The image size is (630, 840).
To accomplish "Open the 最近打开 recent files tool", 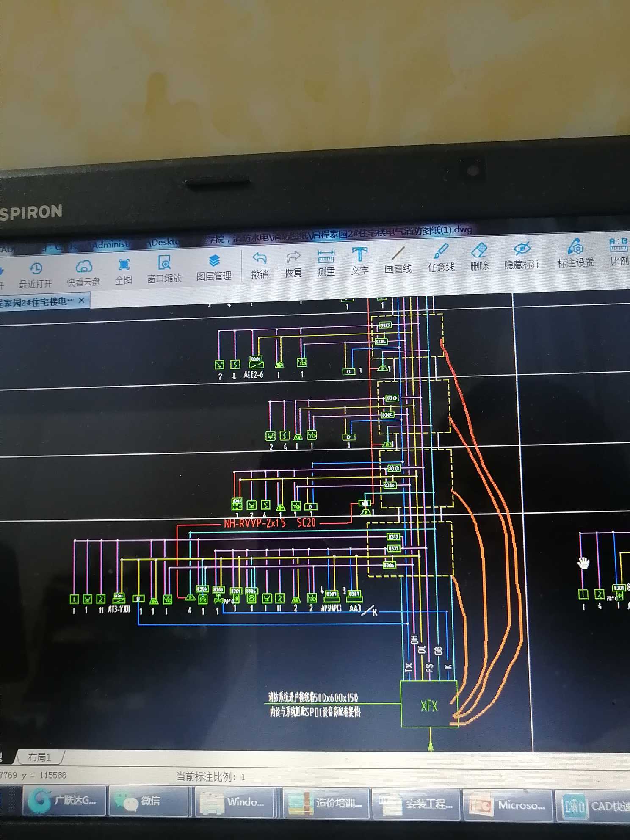I will coord(36,275).
